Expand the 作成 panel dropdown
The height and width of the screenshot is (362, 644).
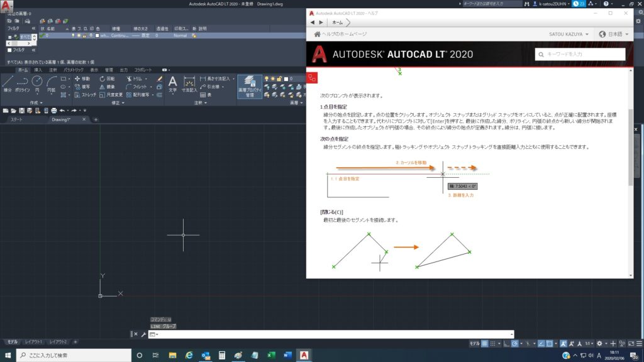(x=36, y=102)
